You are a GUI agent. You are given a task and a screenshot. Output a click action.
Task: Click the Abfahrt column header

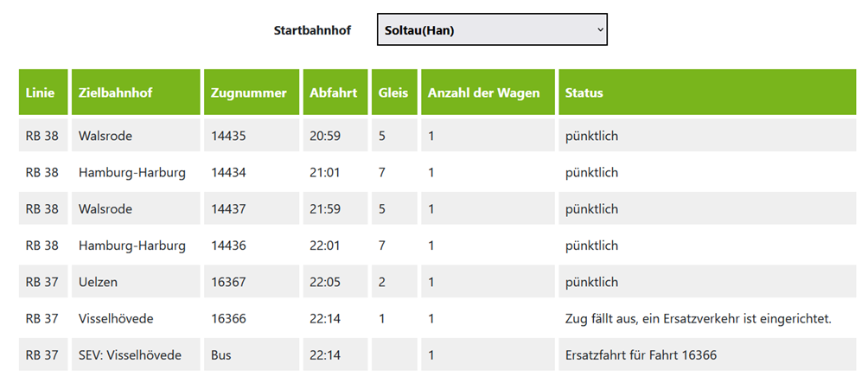click(335, 93)
